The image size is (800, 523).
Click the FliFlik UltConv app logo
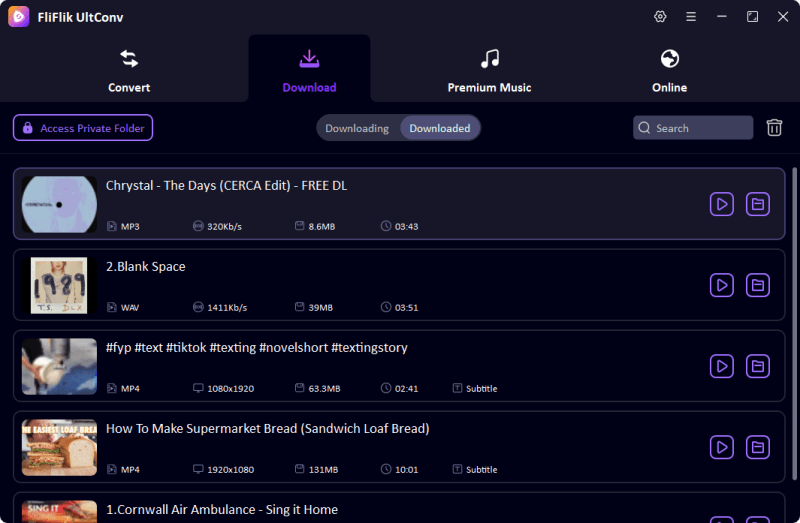(x=18, y=17)
